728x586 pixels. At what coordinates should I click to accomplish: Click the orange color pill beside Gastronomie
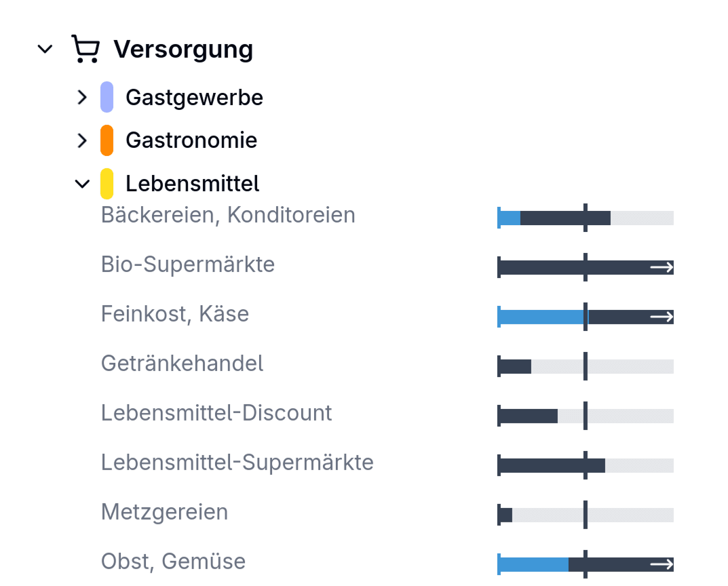pos(107,140)
